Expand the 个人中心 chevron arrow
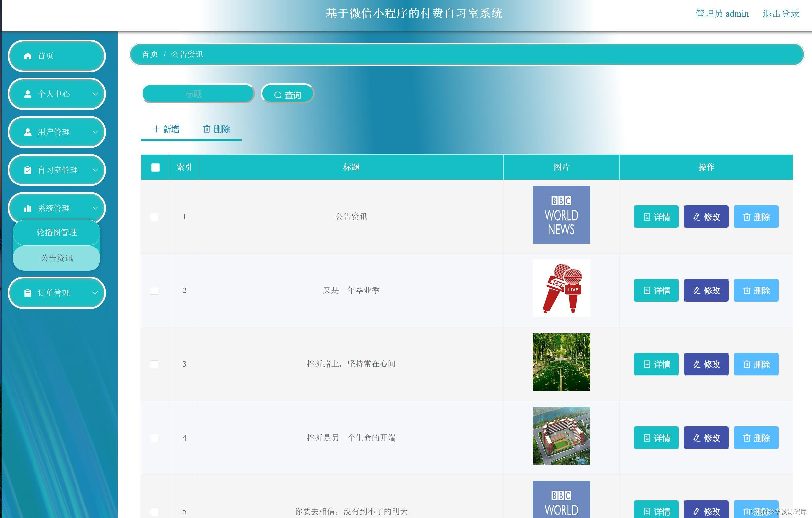This screenshot has height=518, width=812. [95, 94]
